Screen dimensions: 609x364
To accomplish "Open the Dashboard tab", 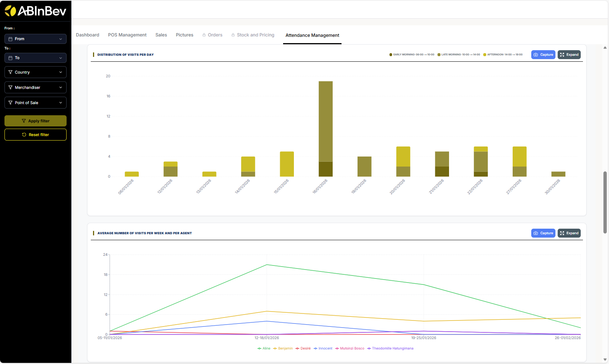I will click(87, 35).
